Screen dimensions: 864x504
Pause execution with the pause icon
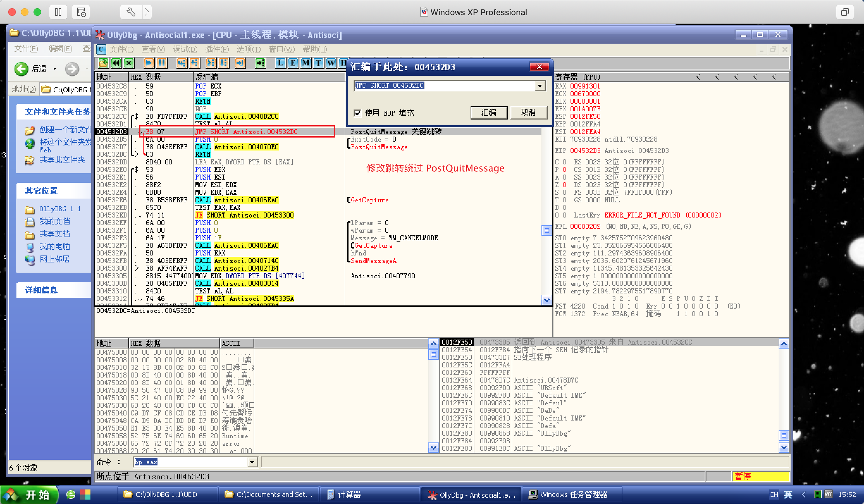click(161, 63)
